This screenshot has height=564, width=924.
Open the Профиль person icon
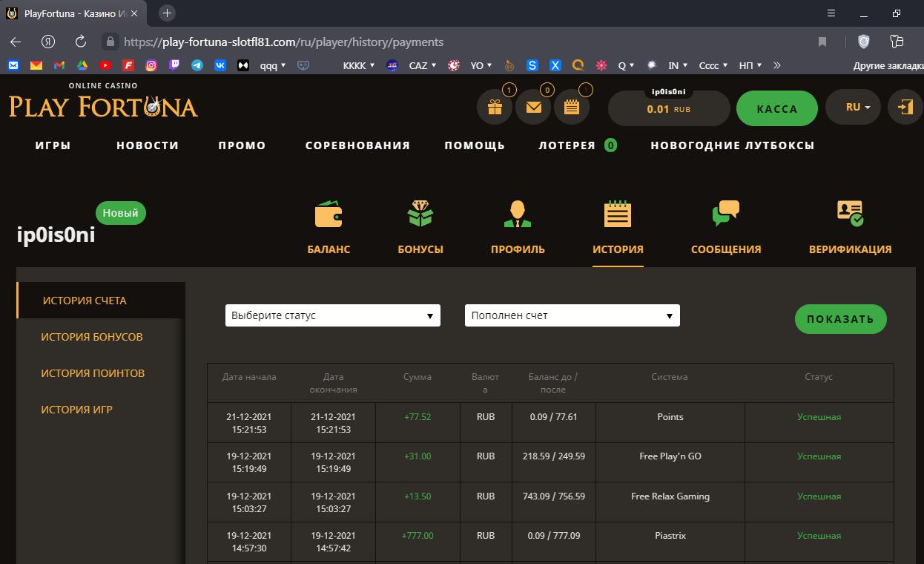[x=518, y=215]
